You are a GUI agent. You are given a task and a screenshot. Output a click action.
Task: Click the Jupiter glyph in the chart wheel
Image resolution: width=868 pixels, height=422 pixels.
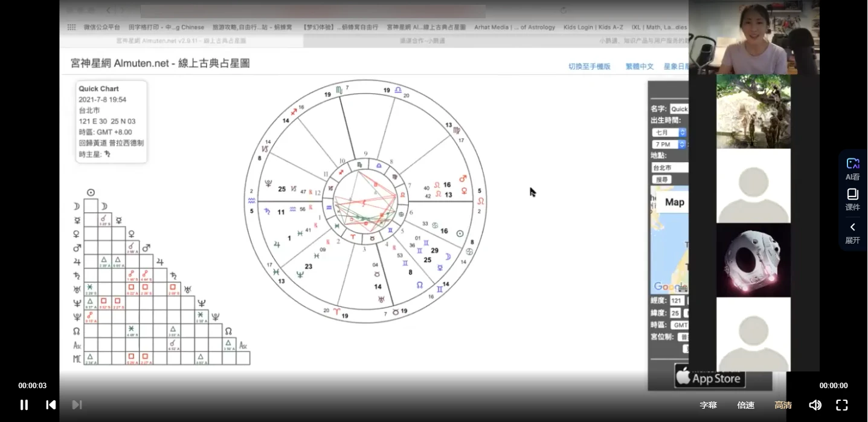277,244
